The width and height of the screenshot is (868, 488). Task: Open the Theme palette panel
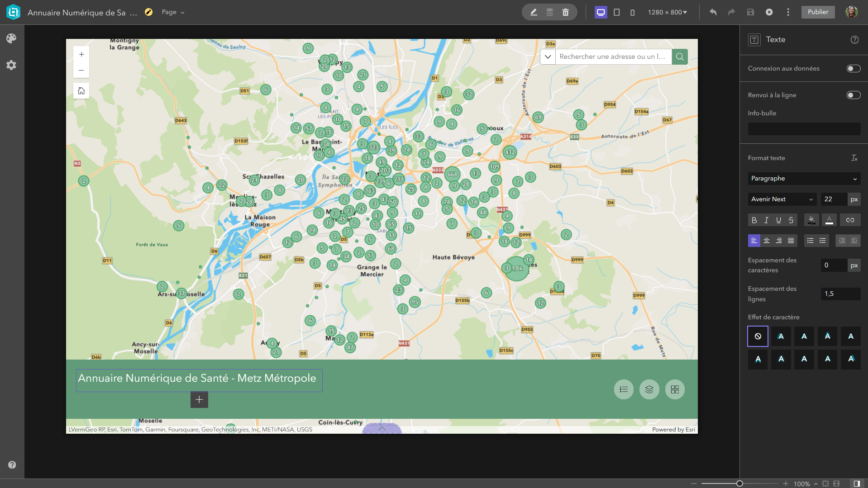tap(11, 38)
